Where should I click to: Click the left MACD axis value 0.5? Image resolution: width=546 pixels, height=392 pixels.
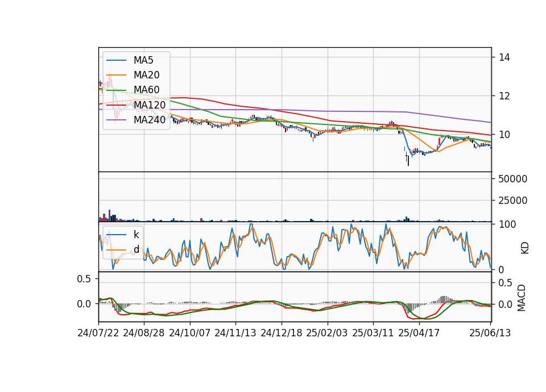pyautogui.click(x=84, y=279)
